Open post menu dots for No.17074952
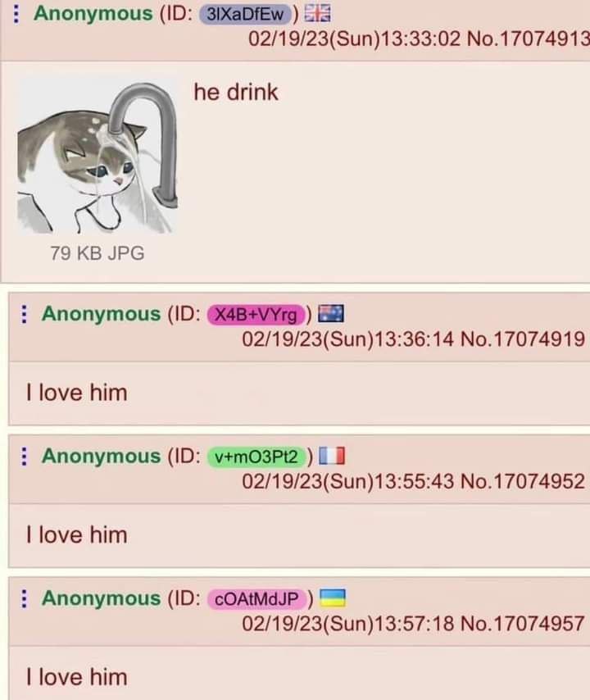The image size is (590, 700). click(x=24, y=457)
